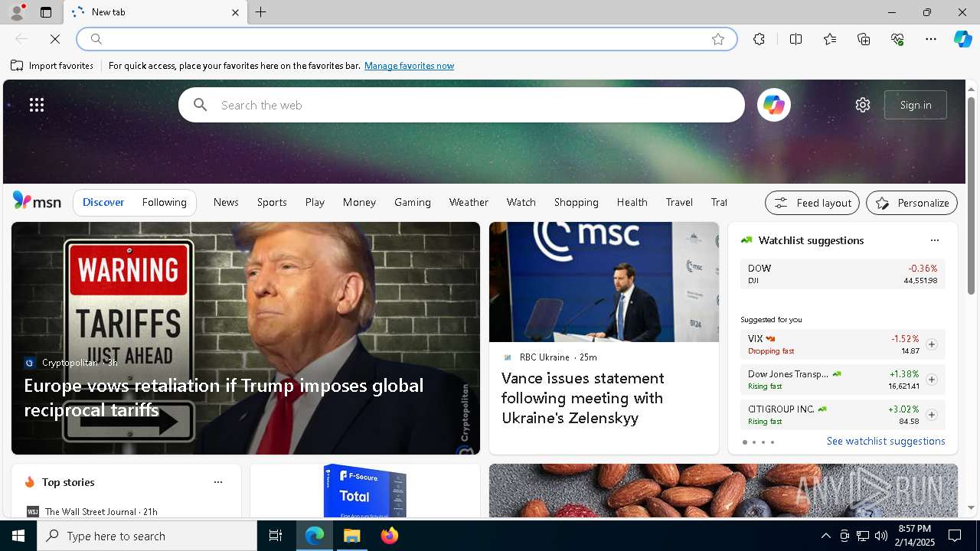The image size is (980, 551).
Task: Open Europe vows retaliation tariffs article
Action: point(224,397)
